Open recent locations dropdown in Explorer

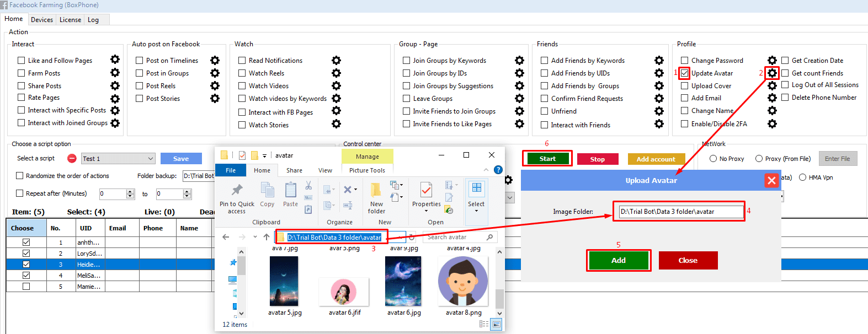click(x=255, y=237)
